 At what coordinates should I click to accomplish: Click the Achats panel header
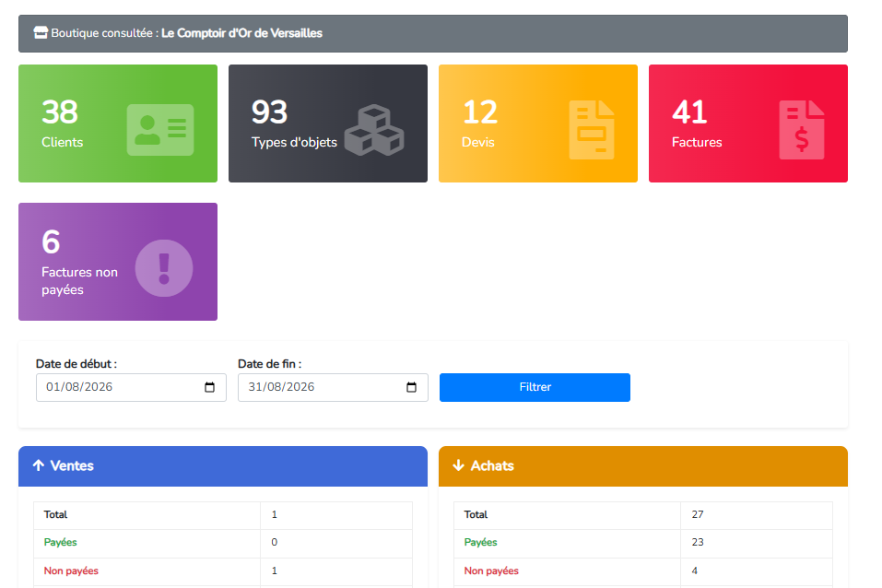pyautogui.click(x=643, y=466)
